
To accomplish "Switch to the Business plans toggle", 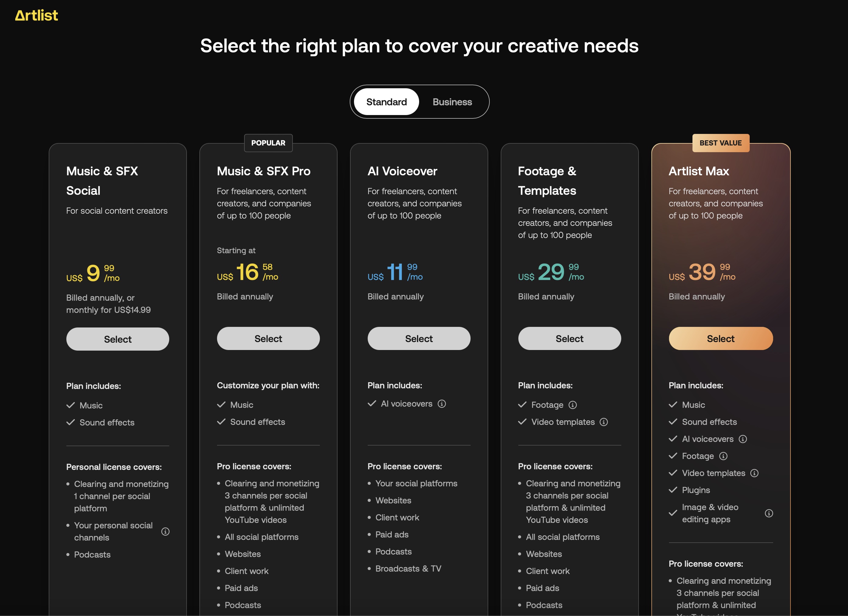I will pyautogui.click(x=452, y=102).
